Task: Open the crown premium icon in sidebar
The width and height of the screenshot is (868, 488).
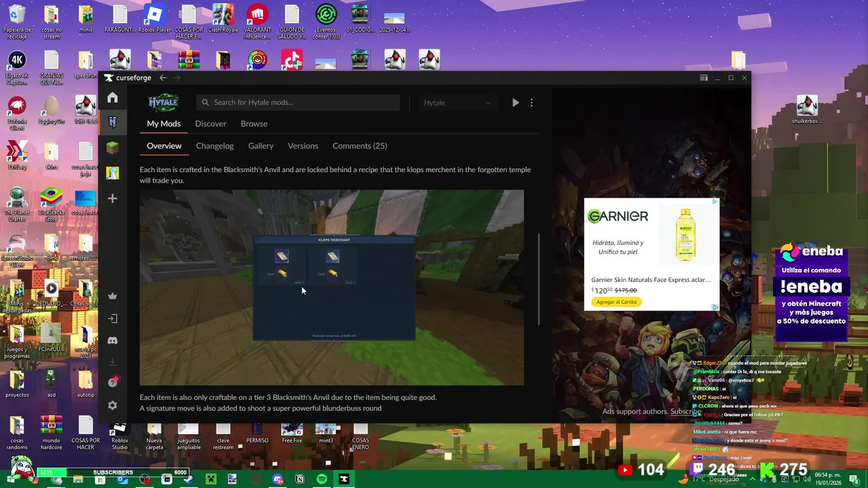Action: point(113,296)
